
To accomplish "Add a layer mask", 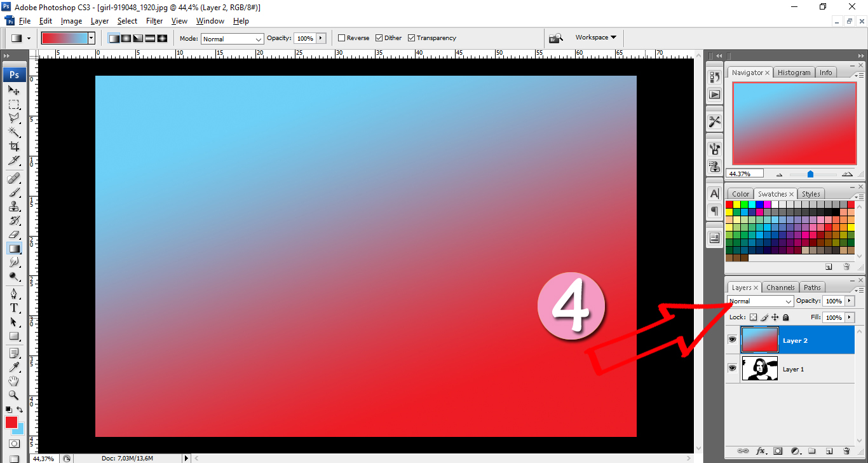I will 777,451.
